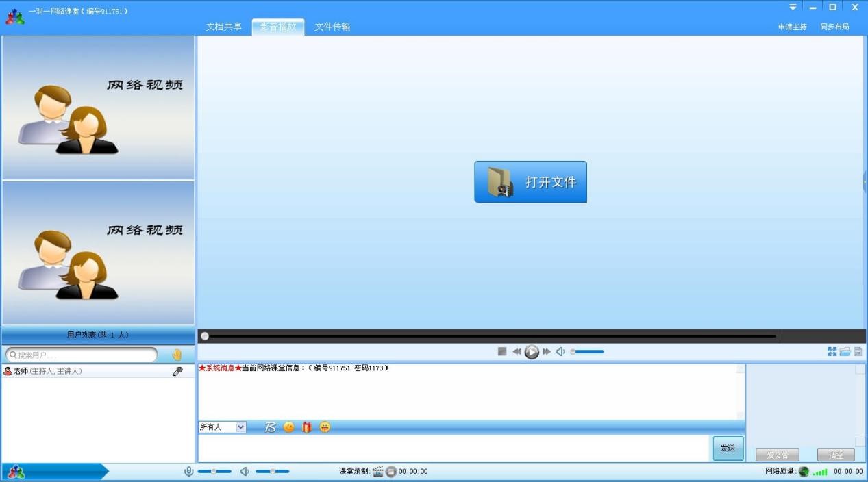
Task: Open the settings arrow menu at top right
Action: 793,7
